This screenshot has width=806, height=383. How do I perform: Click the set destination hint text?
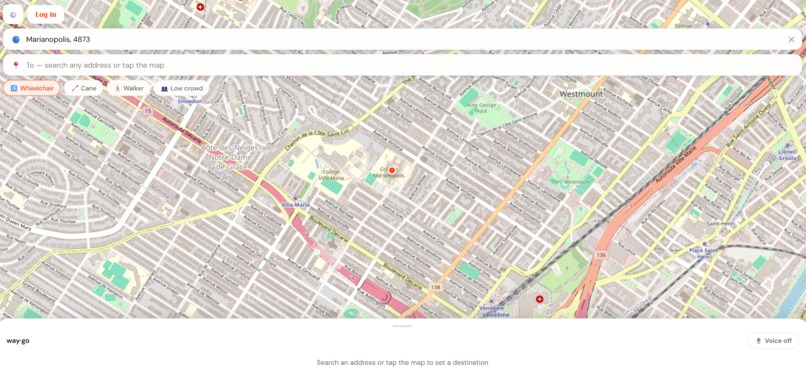point(402,362)
